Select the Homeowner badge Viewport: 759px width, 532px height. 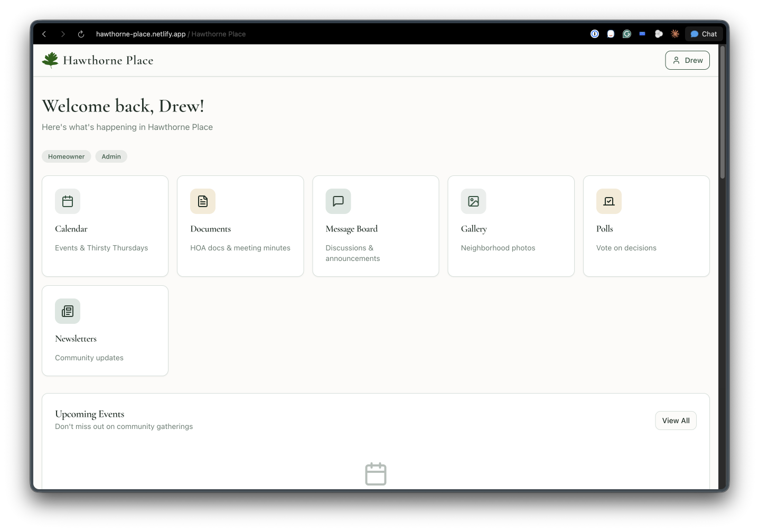pyautogui.click(x=66, y=156)
